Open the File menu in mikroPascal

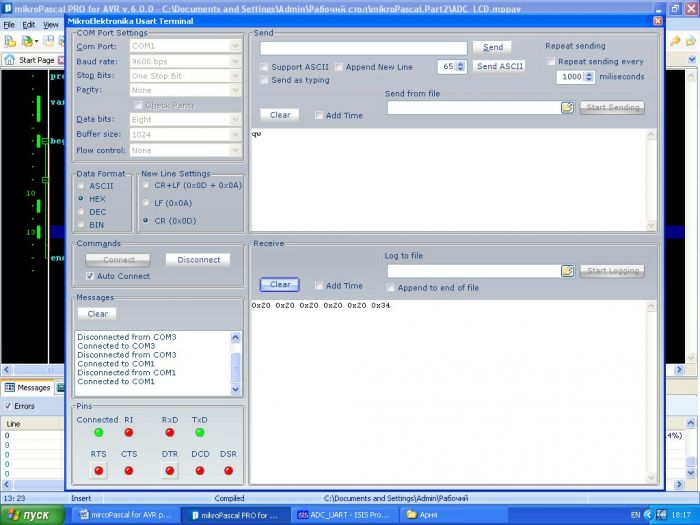pyautogui.click(x=9, y=25)
